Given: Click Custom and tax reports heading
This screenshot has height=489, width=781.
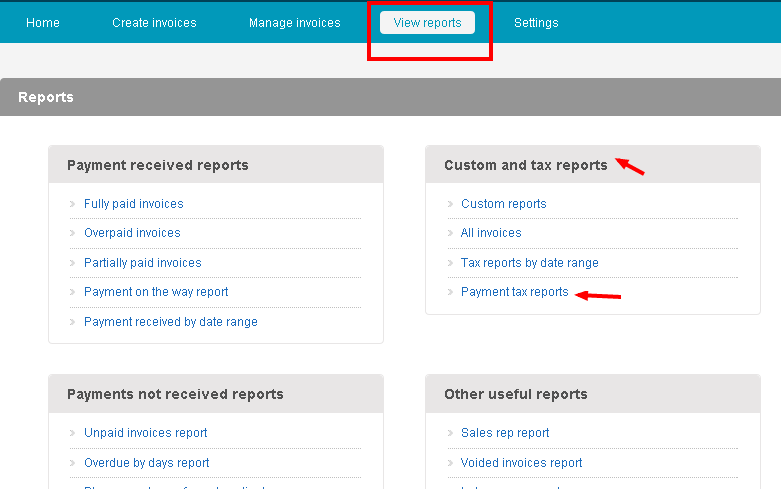Looking at the screenshot, I should point(525,165).
